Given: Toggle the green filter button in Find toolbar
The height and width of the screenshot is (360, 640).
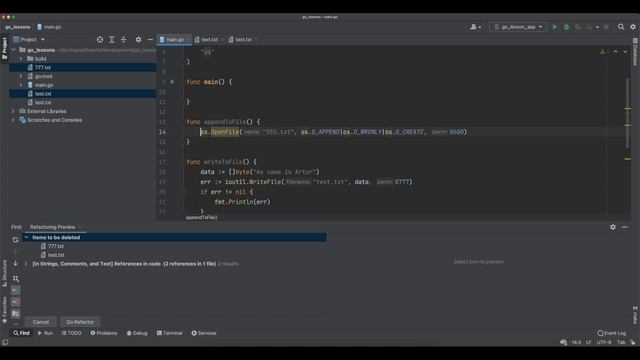Looking at the screenshot, I should coord(16,291).
